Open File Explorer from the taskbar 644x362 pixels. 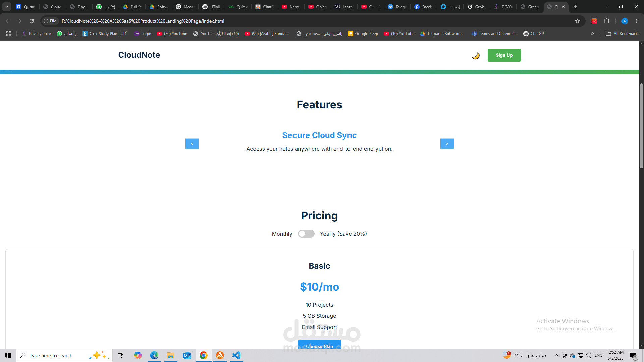pos(171,355)
